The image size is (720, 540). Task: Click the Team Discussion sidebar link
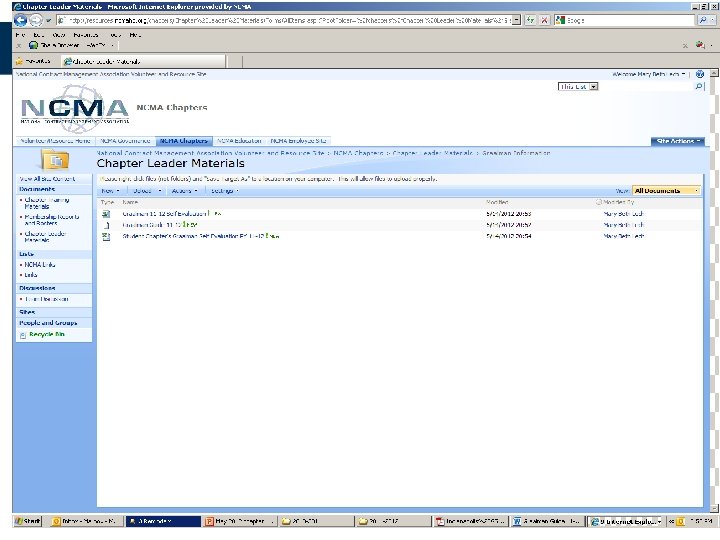click(46, 299)
